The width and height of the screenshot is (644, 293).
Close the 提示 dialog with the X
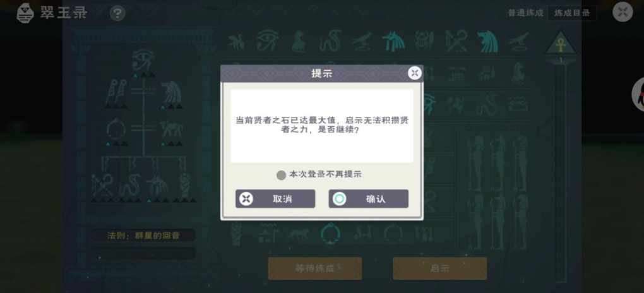click(415, 73)
